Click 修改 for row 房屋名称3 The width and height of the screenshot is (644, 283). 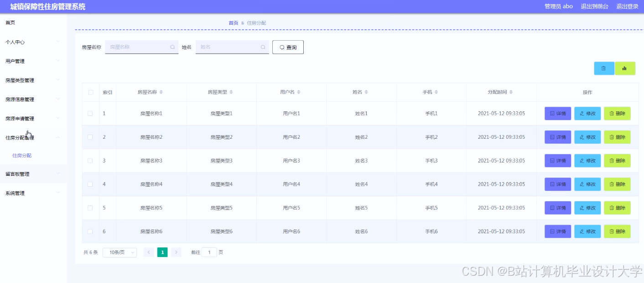click(587, 161)
